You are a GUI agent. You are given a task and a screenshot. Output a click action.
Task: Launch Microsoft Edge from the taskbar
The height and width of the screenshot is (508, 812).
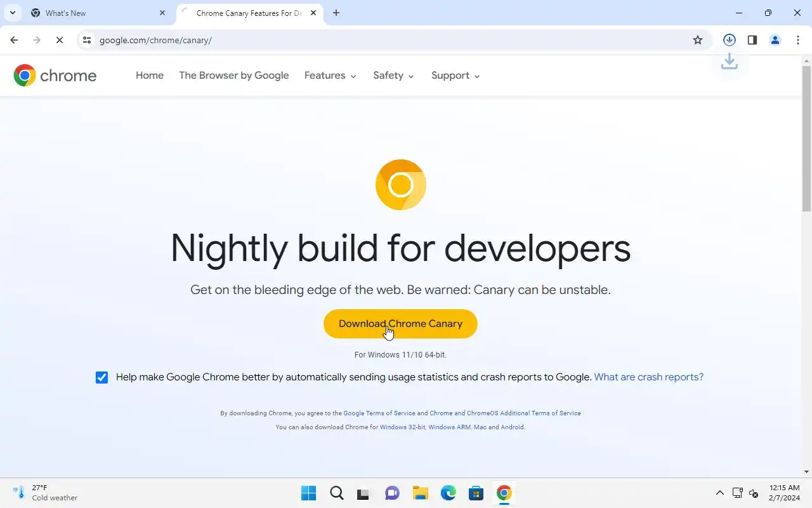pyautogui.click(x=449, y=493)
